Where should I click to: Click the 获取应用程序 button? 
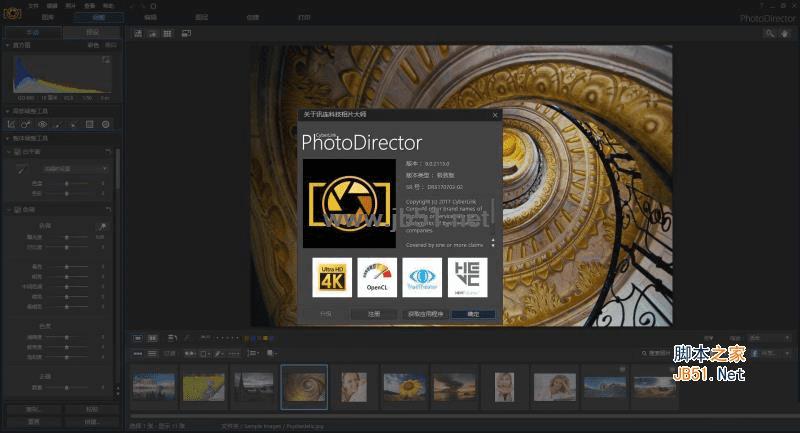tap(425, 314)
